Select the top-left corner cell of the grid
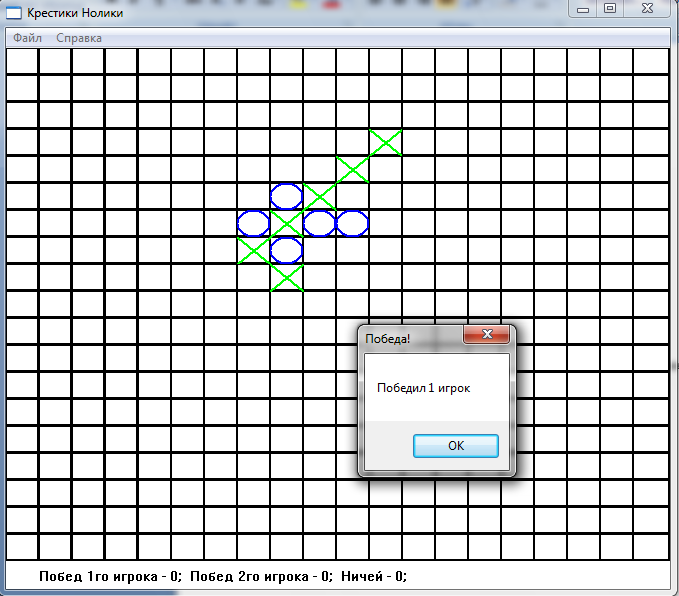This screenshot has height=596, width=679. [22, 61]
